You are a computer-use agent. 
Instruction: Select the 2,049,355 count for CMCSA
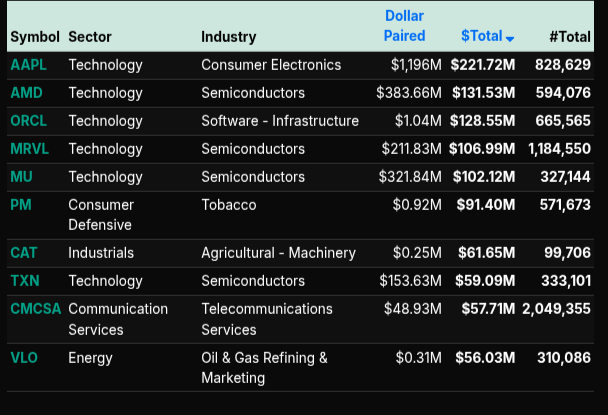click(556, 309)
